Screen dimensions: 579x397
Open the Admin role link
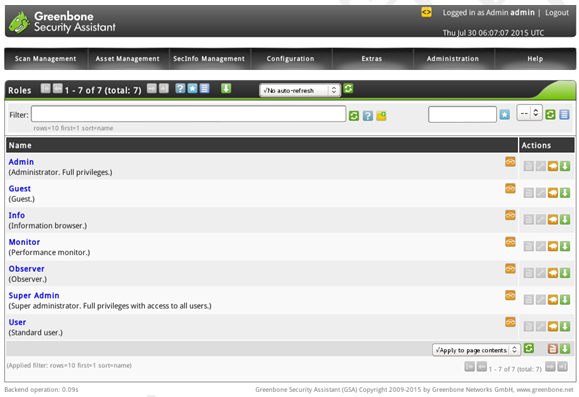point(21,162)
